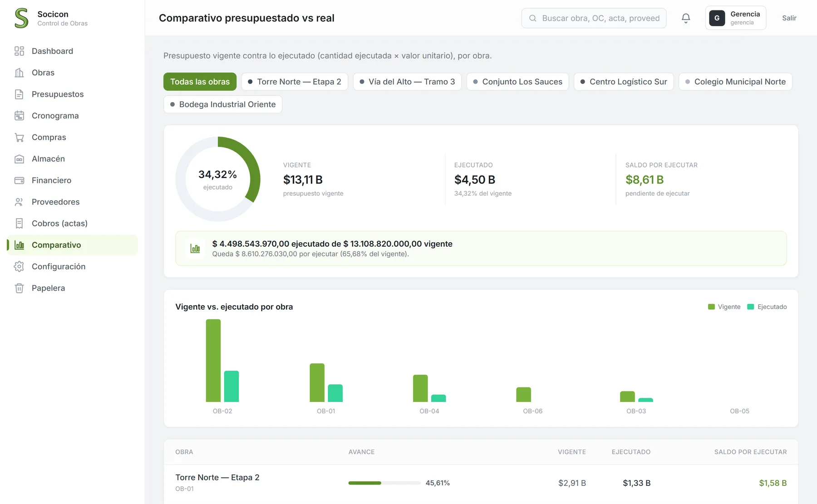Screen dimensions: 817x504
Task: Click the Proveedores people icon
Action: 19,202
